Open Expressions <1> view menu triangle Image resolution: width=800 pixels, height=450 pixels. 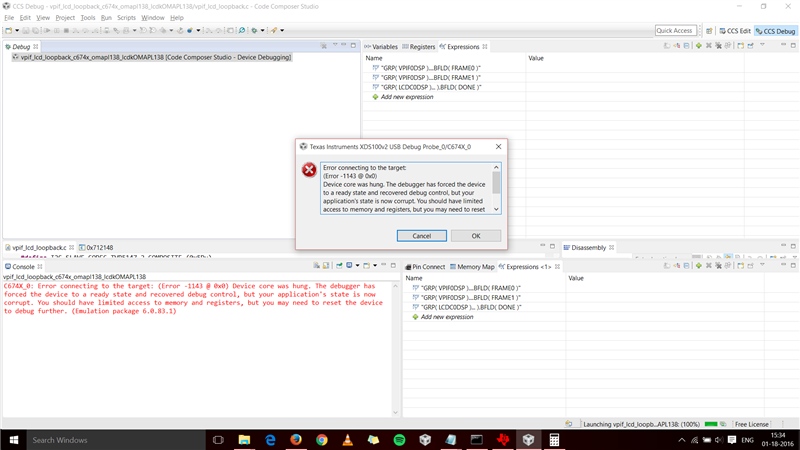762,265
